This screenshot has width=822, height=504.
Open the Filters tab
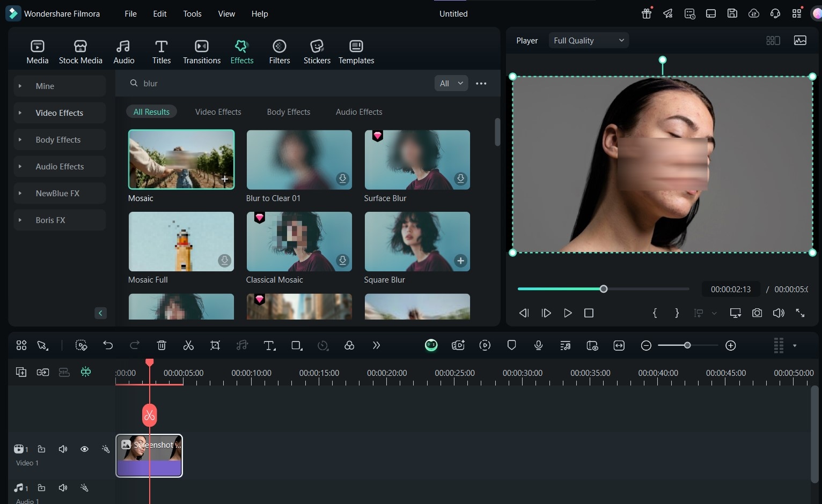280,52
